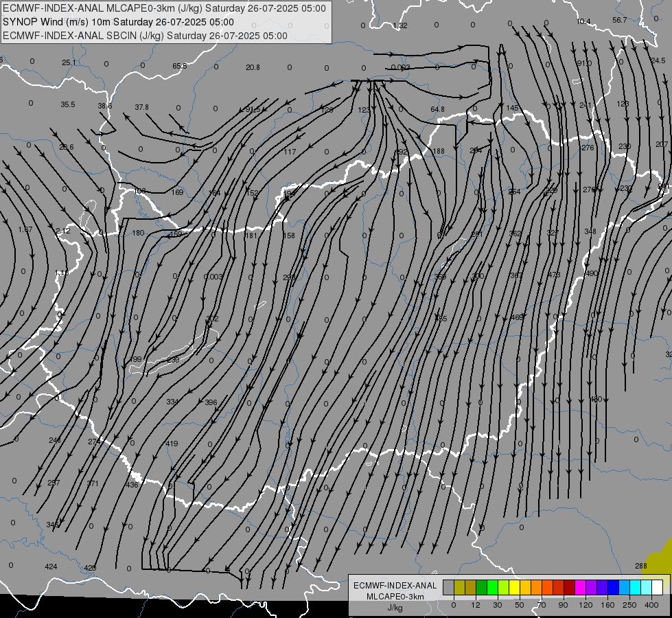This screenshot has height=618, width=672.
Task: Select the map value 20.8
Action: click(253, 67)
